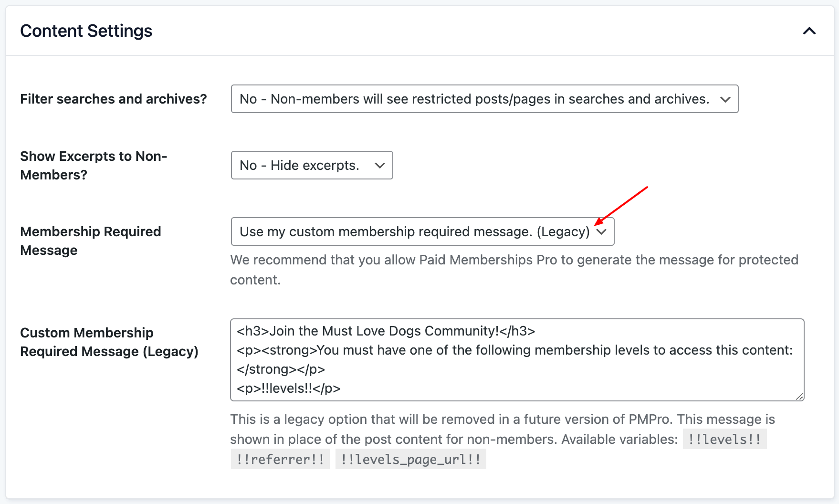This screenshot has width=839, height=504.
Task: Click the chevron icon beside '(Legacy)' option
Action: point(601,232)
